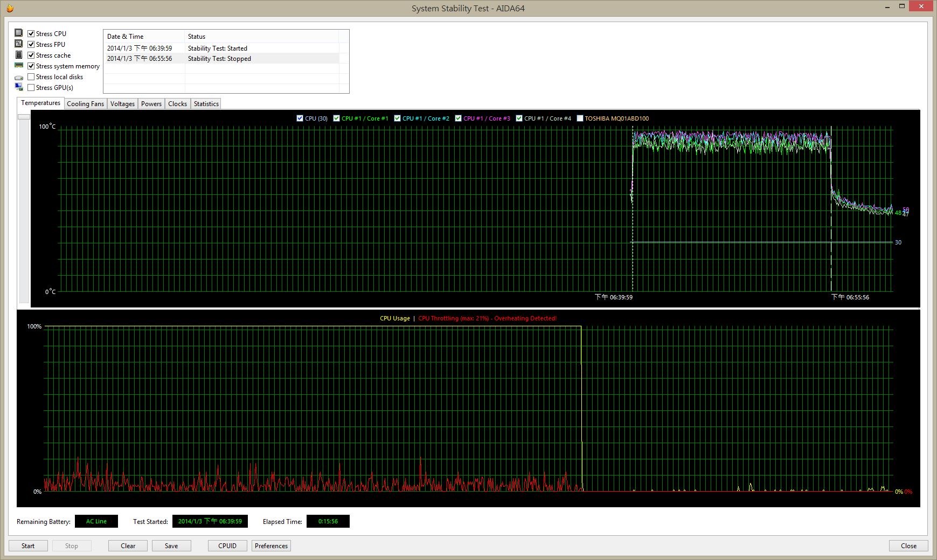Click the Start button

28,545
